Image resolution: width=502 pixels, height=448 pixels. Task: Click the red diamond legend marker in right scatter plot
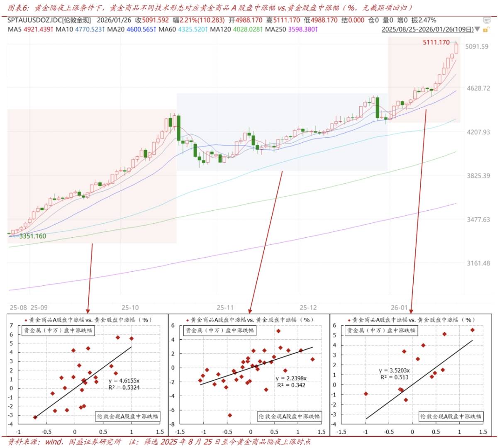click(x=349, y=320)
